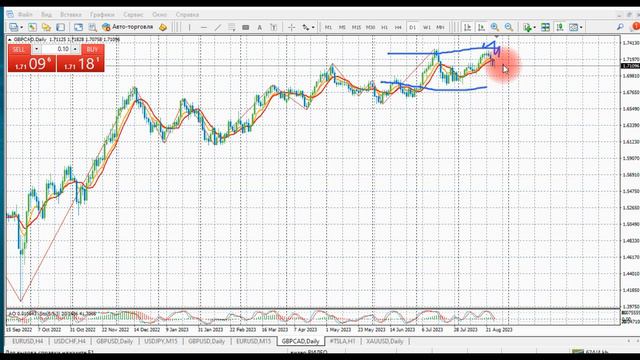
Task: Decrease trade volume arrow
Action: pyautogui.click(x=36, y=49)
